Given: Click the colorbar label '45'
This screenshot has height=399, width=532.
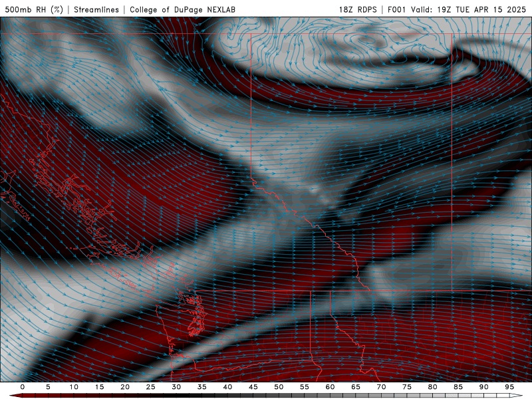Looking at the screenshot, I should tap(253, 387).
